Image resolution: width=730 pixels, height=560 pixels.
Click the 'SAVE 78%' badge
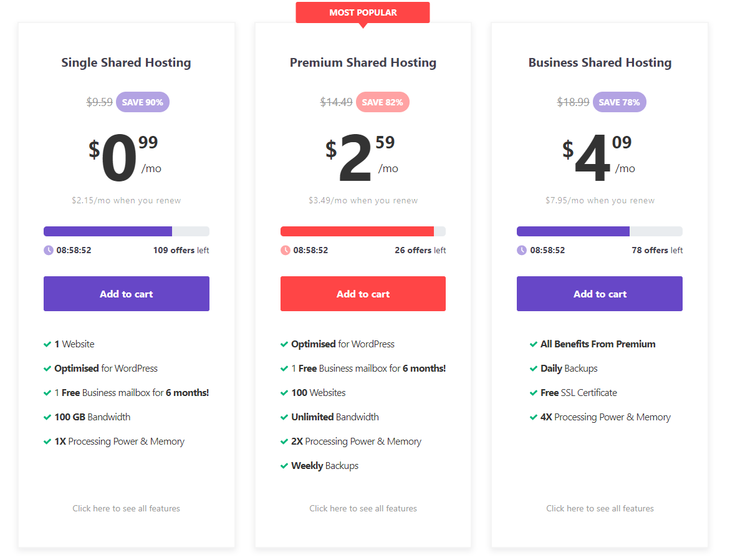[619, 102]
